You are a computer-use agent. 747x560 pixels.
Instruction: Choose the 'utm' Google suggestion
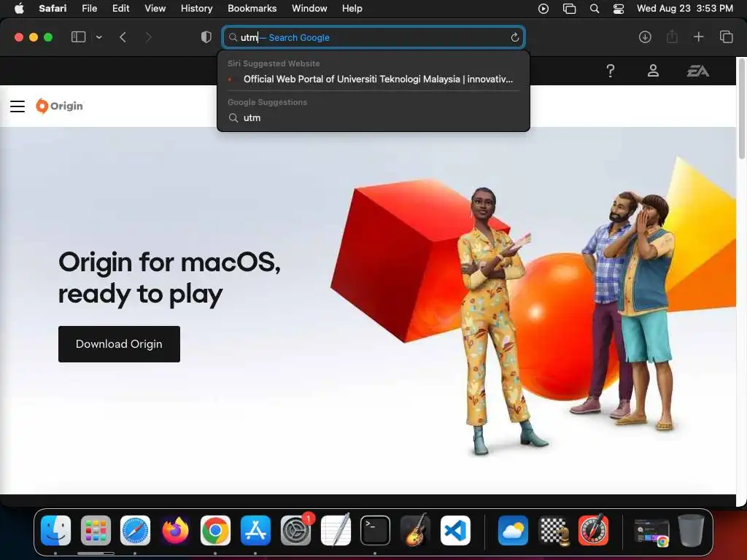point(373,117)
